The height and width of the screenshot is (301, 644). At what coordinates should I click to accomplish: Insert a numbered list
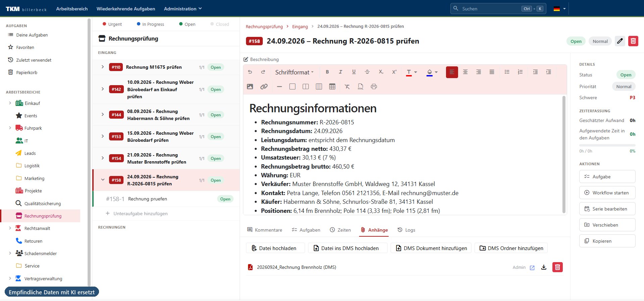tap(520, 72)
